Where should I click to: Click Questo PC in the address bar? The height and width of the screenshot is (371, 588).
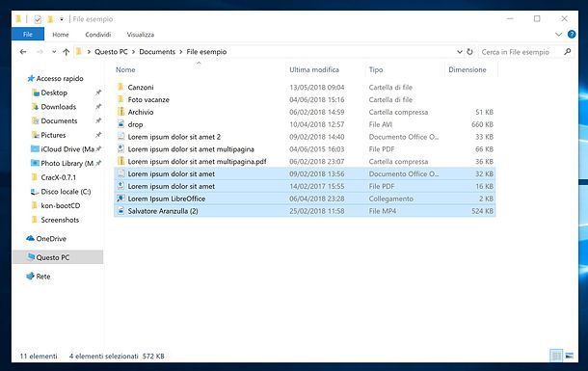coord(111,52)
